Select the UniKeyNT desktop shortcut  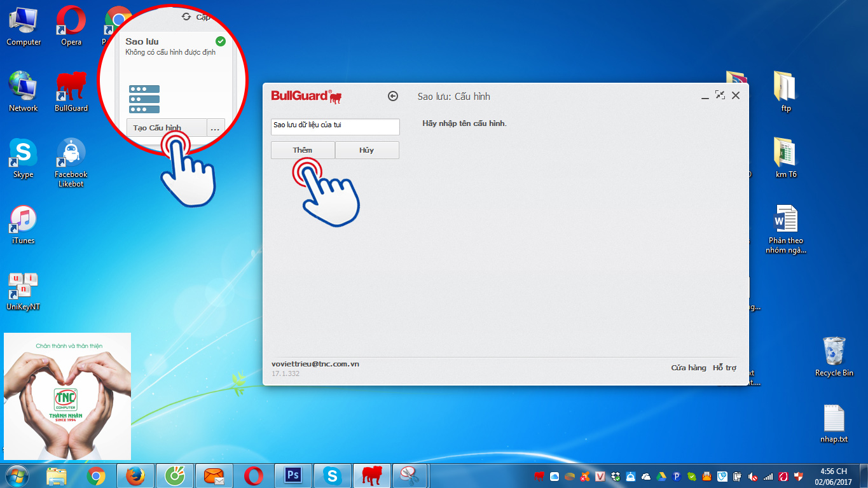[x=24, y=291]
